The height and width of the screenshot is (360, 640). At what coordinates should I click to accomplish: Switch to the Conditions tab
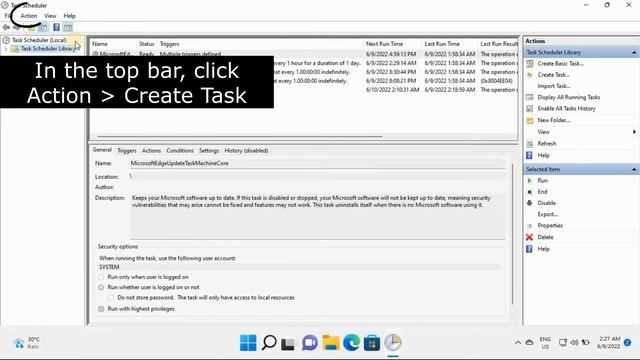[x=180, y=151]
